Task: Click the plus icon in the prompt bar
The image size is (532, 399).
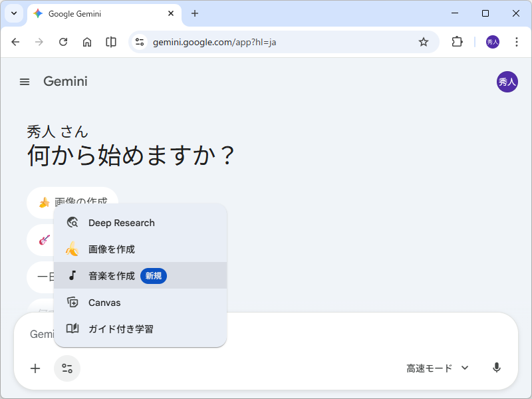Action: pyautogui.click(x=35, y=368)
